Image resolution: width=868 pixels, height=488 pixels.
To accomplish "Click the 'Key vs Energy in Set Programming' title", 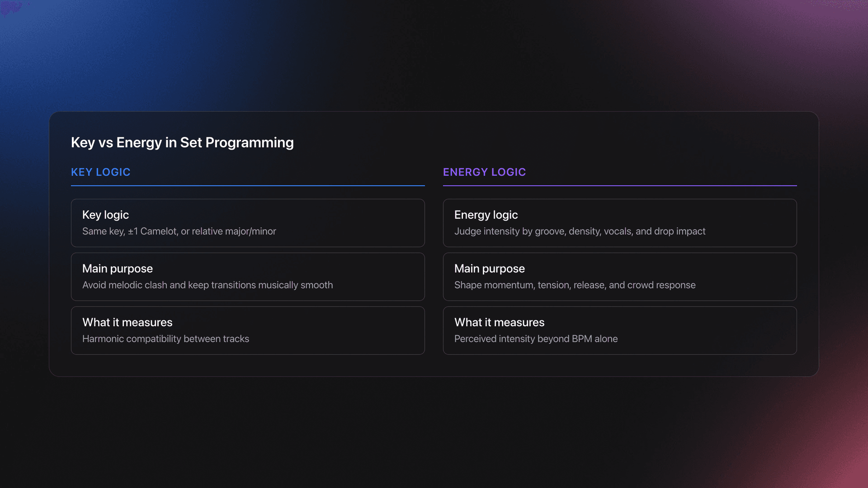I will coord(182,143).
